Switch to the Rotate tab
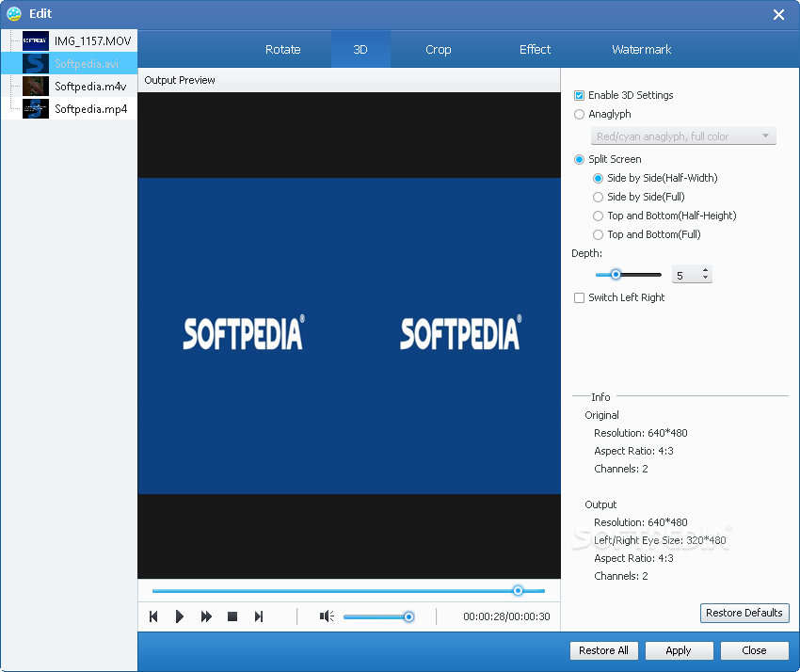Viewport: 800px width, 672px height. 282,50
